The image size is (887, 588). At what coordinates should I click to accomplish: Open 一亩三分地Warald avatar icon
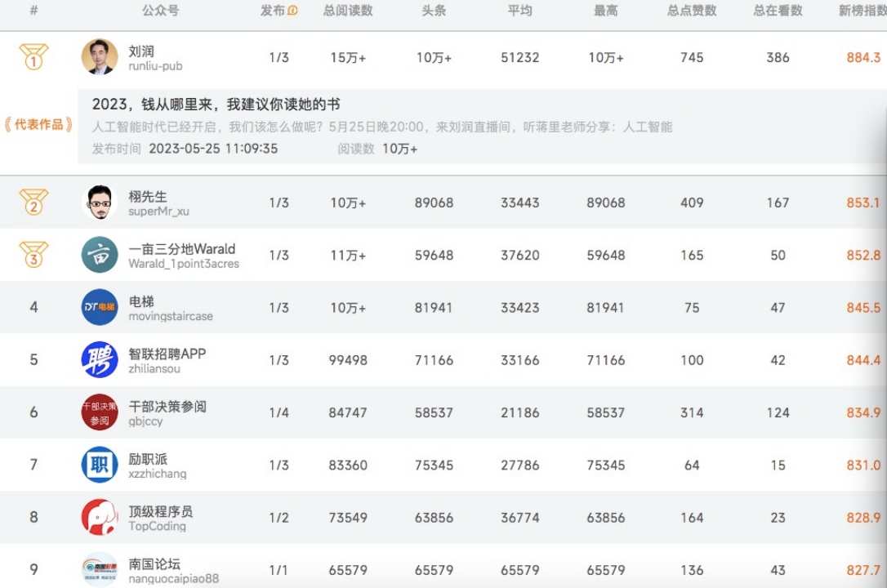coord(100,255)
